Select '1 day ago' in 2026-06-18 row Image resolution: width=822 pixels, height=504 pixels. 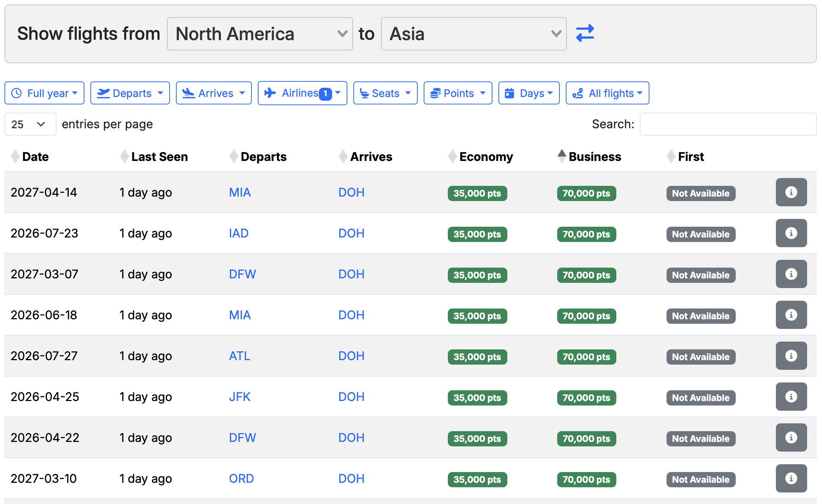point(145,315)
